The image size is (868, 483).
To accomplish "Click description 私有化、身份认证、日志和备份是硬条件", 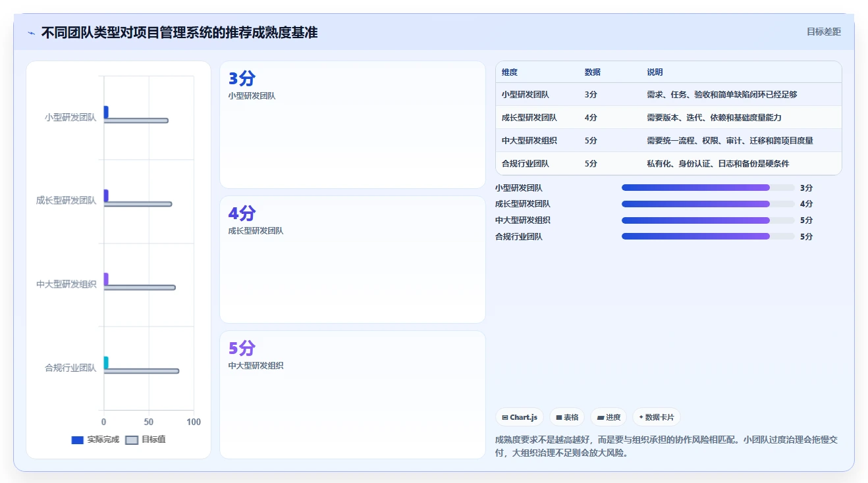I will (718, 164).
